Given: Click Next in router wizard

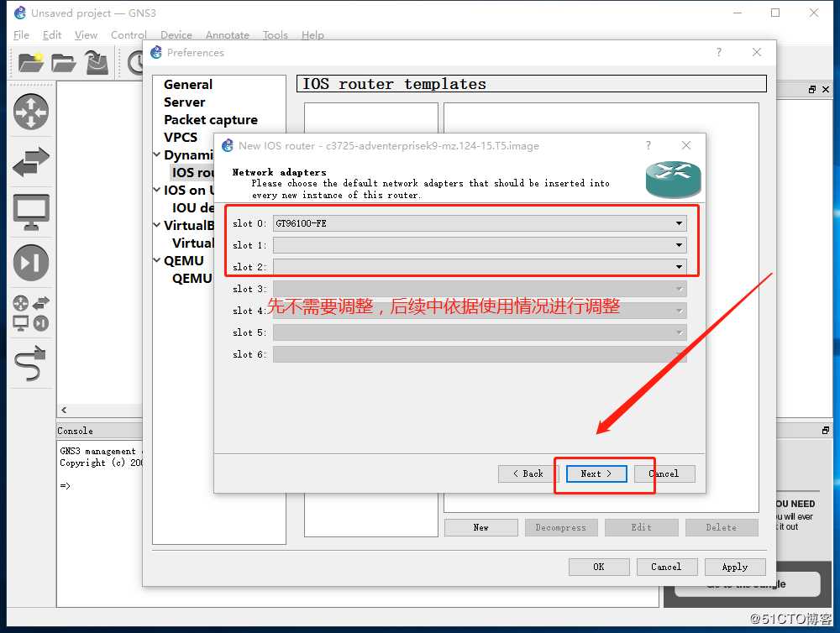Looking at the screenshot, I should (x=596, y=474).
